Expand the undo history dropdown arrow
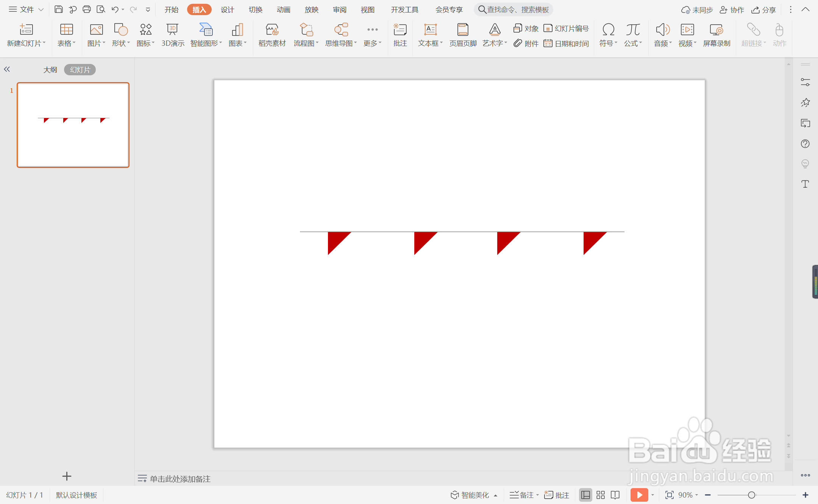Screen dimensions: 818x504 [123, 9]
